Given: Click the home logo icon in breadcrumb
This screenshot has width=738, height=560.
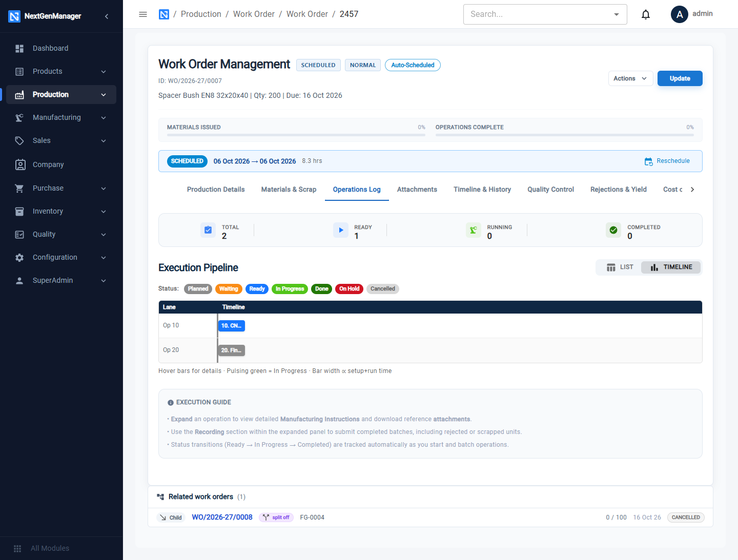Looking at the screenshot, I should [164, 14].
